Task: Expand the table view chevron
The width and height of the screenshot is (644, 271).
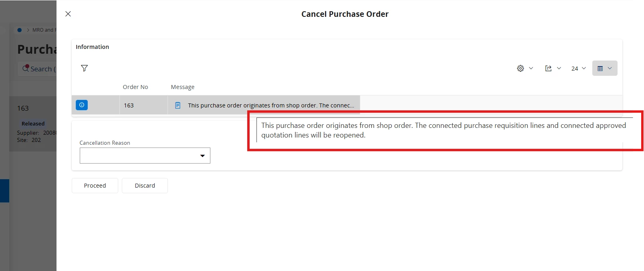Action: pyautogui.click(x=610, y=68)
